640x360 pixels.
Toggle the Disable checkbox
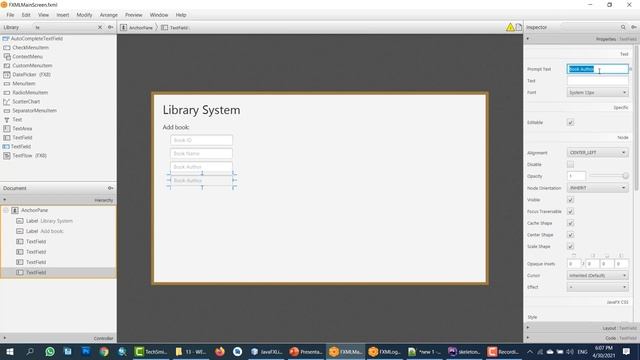pyautogui.click(x=570, y=164)
